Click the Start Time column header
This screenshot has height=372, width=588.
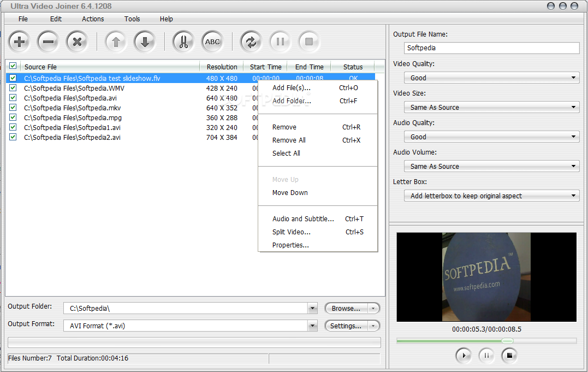click(265, 67)
